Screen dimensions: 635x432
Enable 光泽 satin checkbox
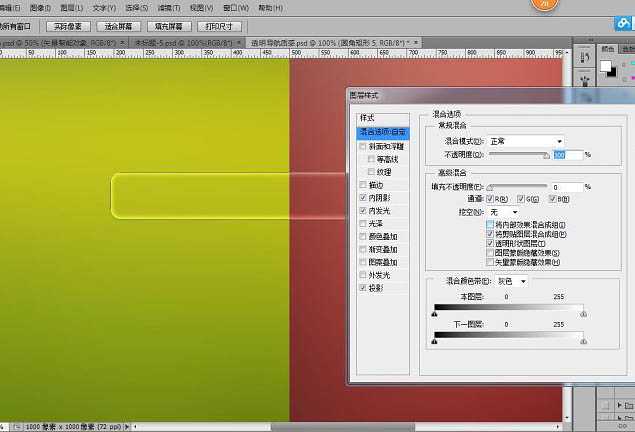click(x=363, y=223)
